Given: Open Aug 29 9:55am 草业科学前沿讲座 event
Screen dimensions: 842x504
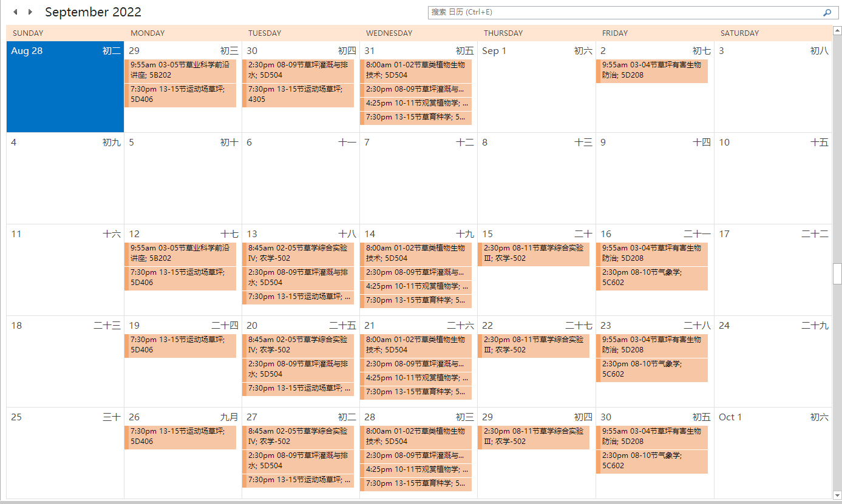Looking at the screenshot, I should point(180,70).
